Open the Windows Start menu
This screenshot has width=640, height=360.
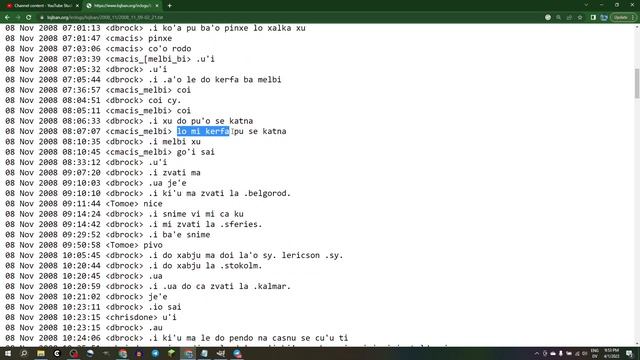coord(8,353)
